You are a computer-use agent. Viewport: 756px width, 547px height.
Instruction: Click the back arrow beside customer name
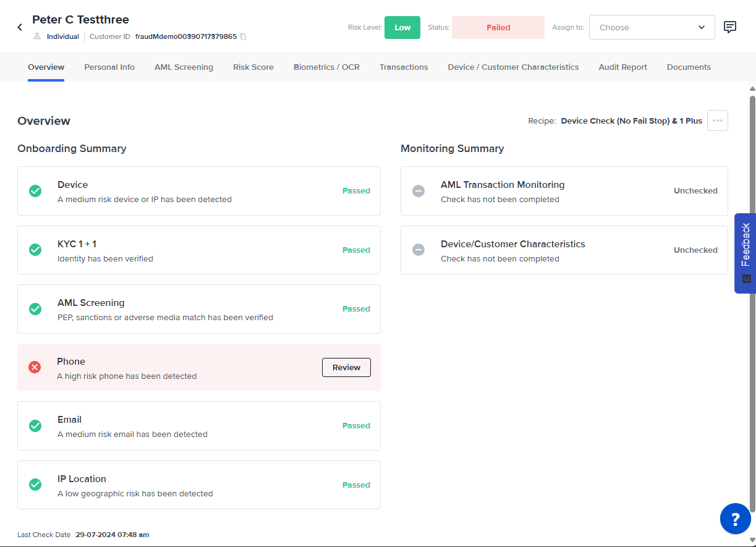tap(20, 27)
